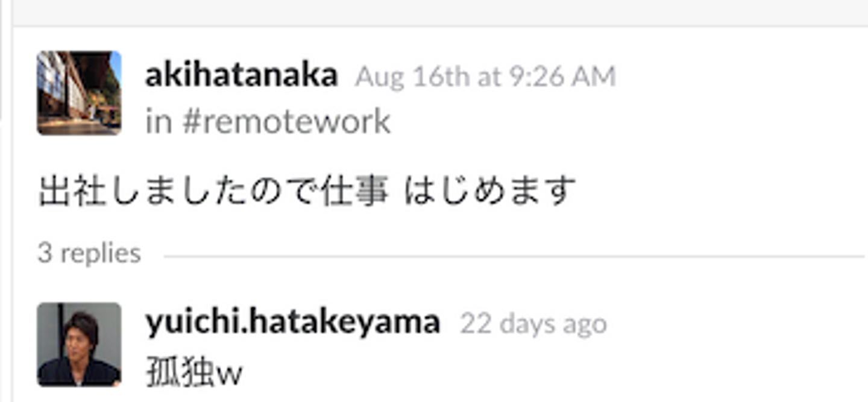The height and width of the screenshot is (402, 868).
Task: Click the akihatanaka username
Action: tap(241, 77)
